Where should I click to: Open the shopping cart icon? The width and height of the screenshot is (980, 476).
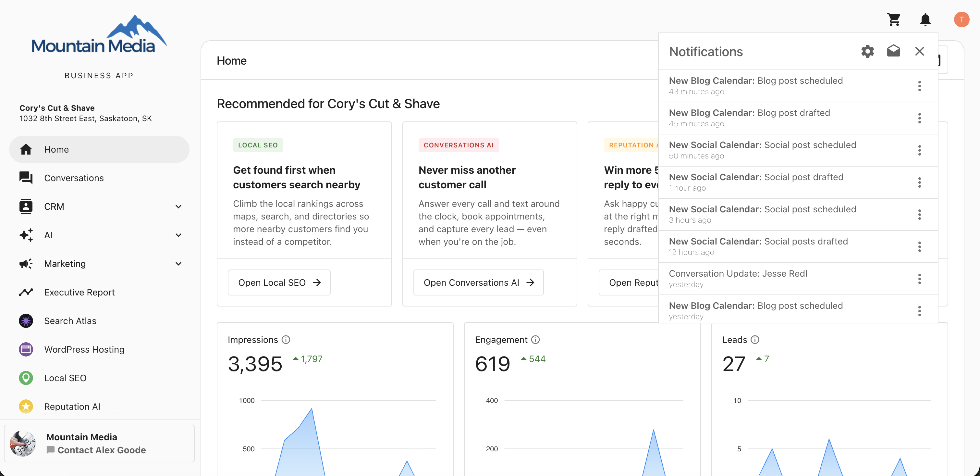pos(894,19)
